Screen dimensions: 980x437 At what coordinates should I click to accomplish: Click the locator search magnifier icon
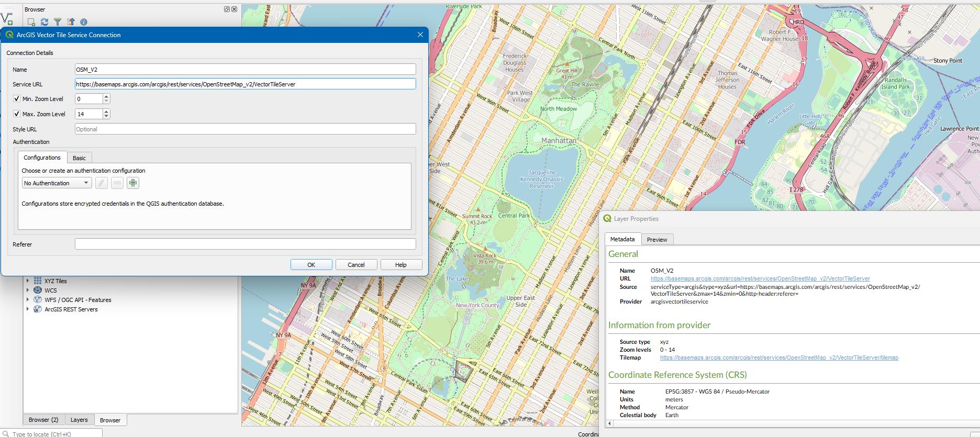click(6, 434)
